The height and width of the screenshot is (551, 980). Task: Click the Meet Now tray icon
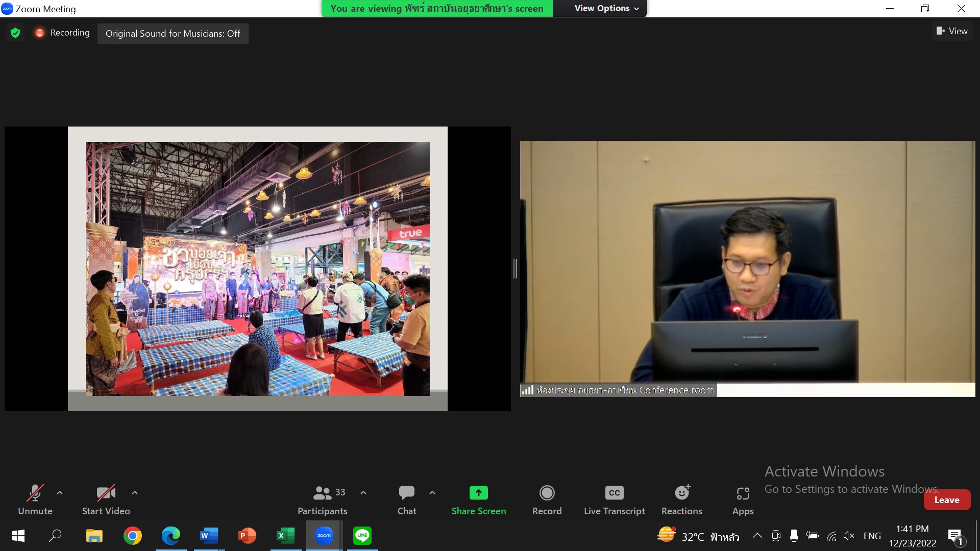click(776, 536)
